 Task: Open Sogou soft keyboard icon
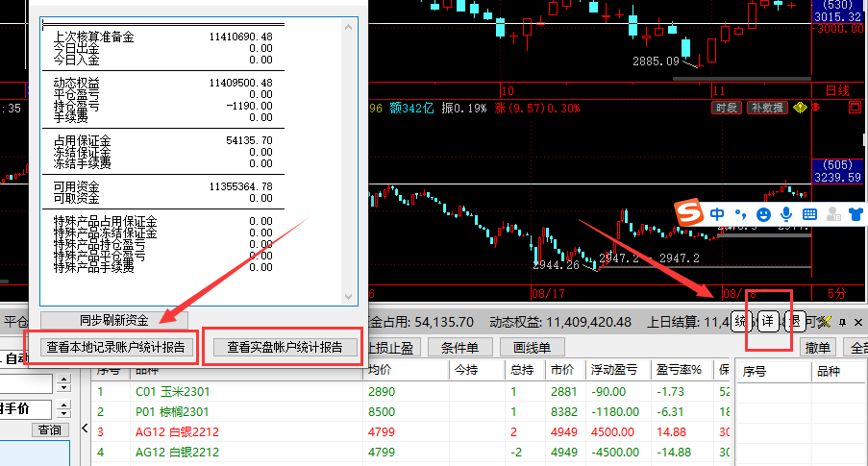809,214
